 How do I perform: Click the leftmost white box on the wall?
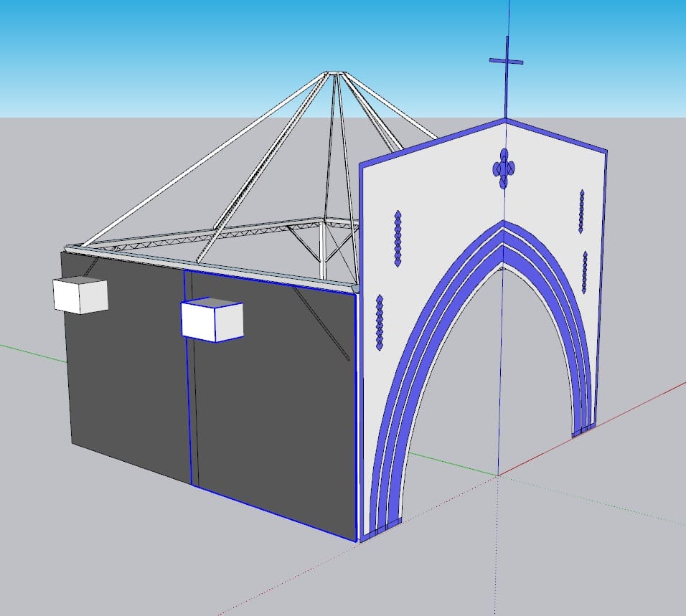[80, 295]
